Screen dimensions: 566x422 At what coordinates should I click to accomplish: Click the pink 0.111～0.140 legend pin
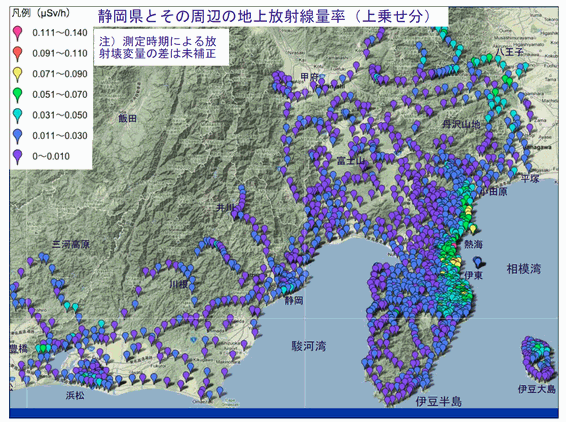click(x=17, y=33)
